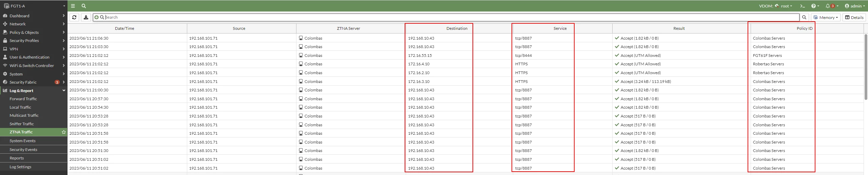Click the add filter plus icon

pos(96,17)
